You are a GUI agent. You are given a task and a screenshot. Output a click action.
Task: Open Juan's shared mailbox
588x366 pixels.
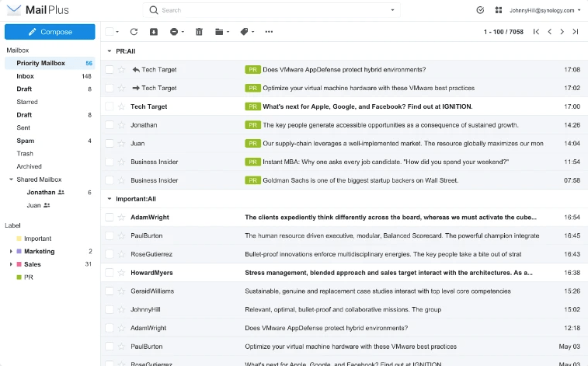(x=50, y=205)
